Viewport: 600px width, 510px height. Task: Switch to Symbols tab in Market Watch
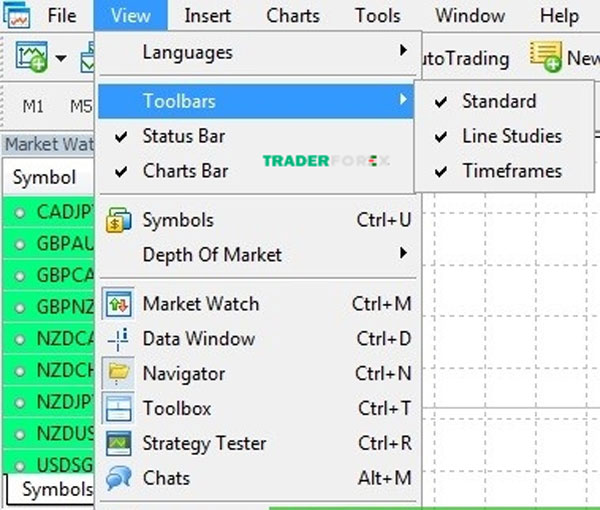point(51,489)
